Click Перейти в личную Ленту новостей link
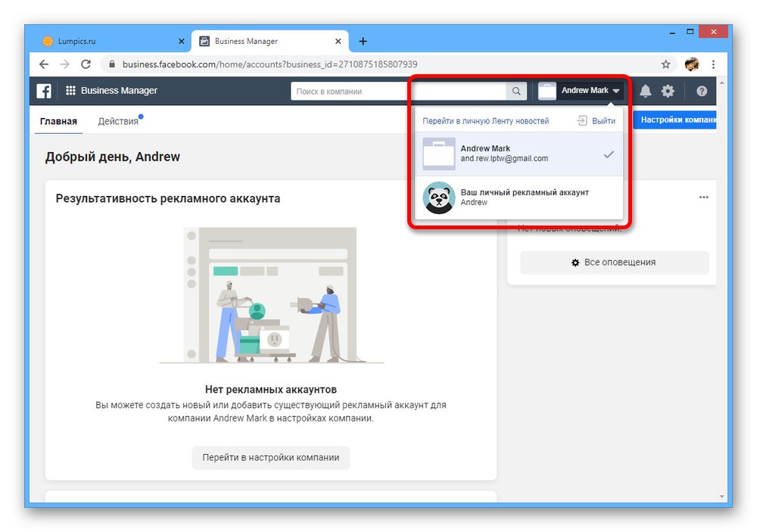Screen dimensions: 757x532 pos(486,121)
